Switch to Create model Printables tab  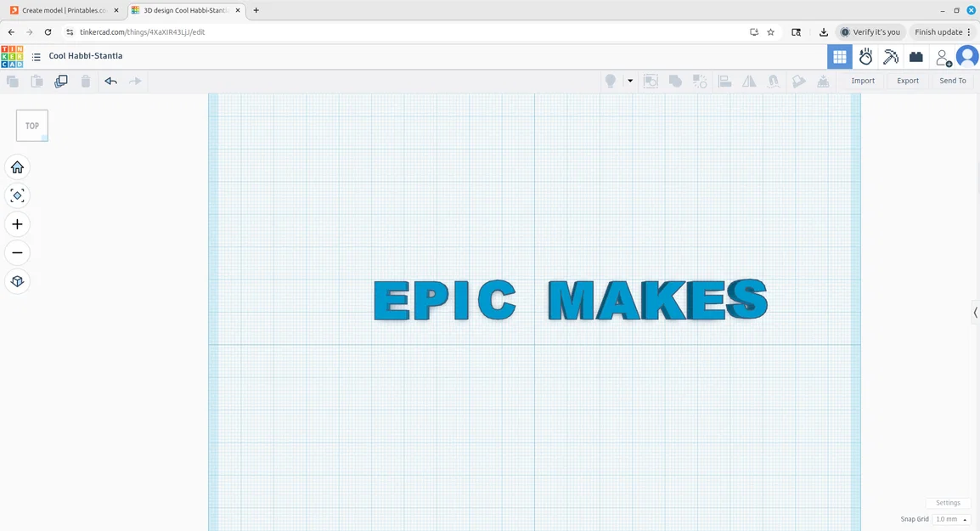(65, 11)
